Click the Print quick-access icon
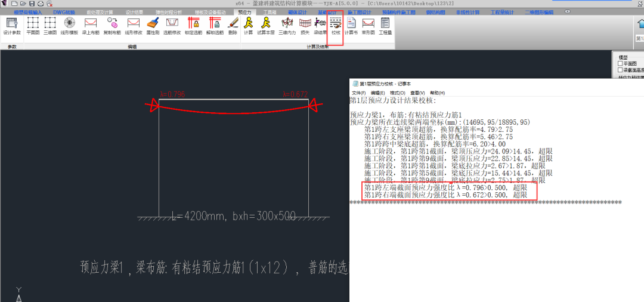This screenshot has width=644, height=302. click(41, 4)
